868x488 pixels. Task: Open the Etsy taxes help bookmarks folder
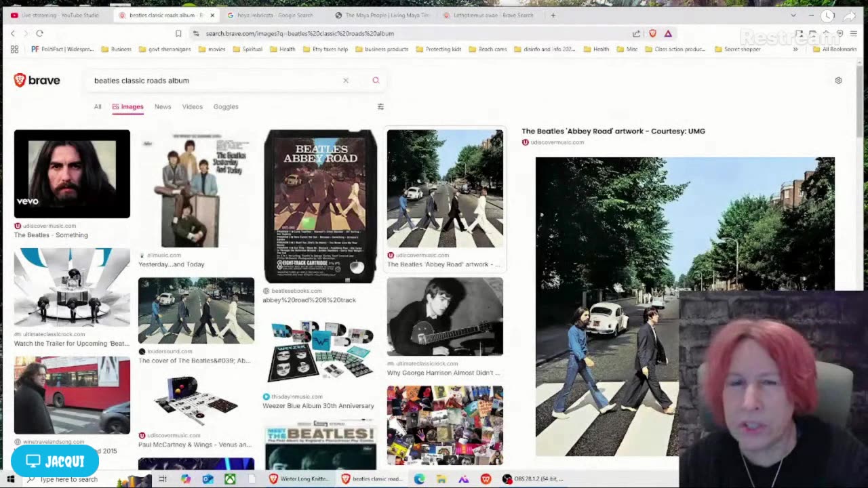tap(325, 49)
